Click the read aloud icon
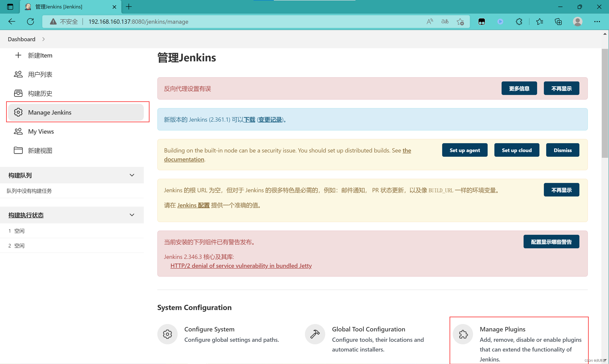The width and height of the screenshot is (609, 364). [x=429, y=22]
